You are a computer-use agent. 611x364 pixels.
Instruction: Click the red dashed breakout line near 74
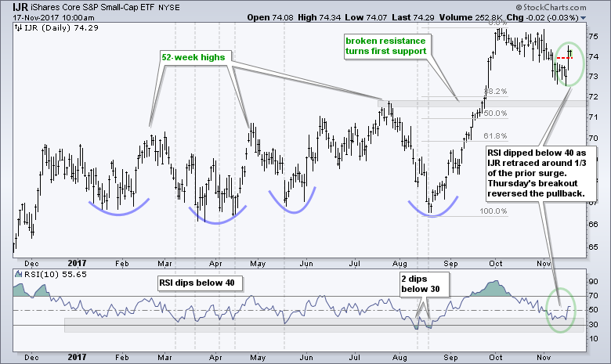point(563,58)
